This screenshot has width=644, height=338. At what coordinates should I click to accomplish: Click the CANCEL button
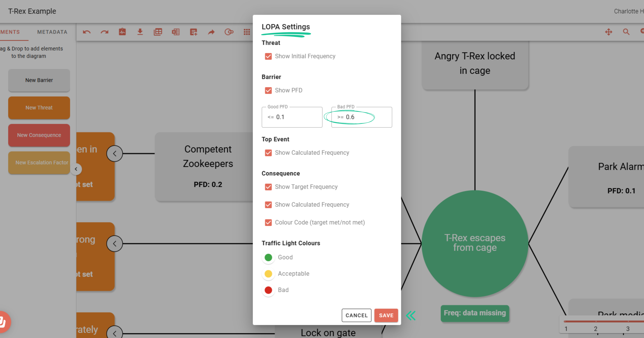click(357, 315)
